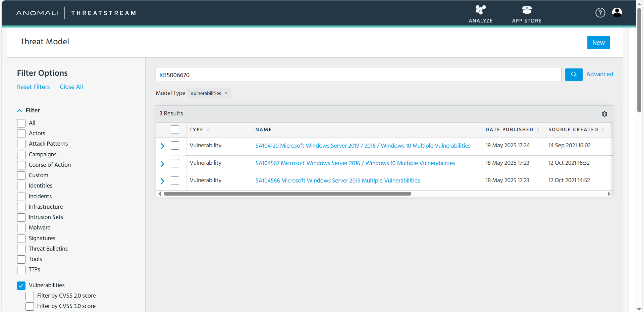Click the page scrollbar down arrow
Image resolution: width=644 pixels, height=312 pixels.
pyautogui.click(x=639, y=309)
